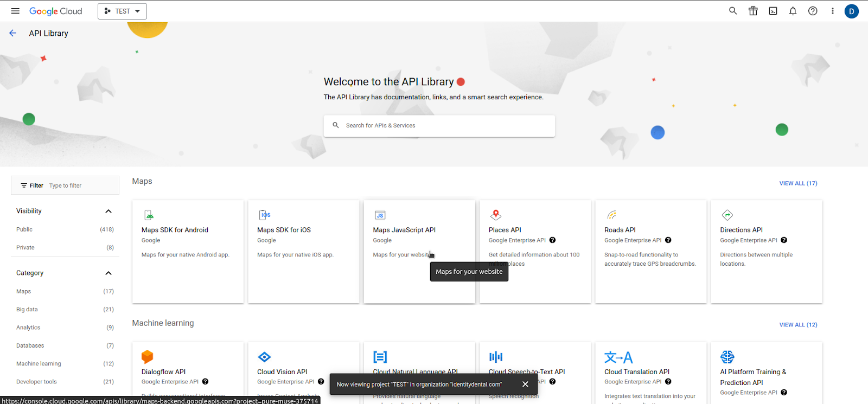The image size is (868, 404).
Task: Select the Big data category filter
Action: [27, 309]
